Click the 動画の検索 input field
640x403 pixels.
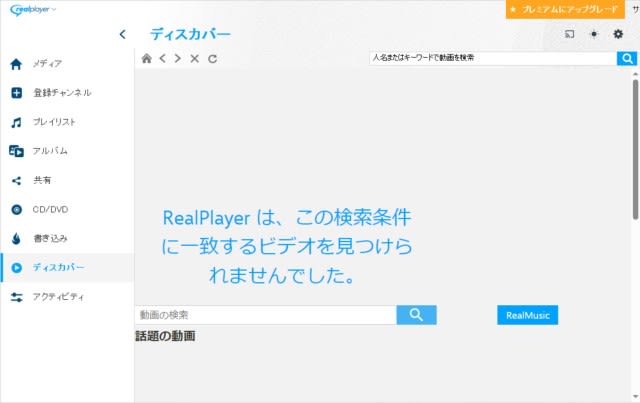point(266,315)
